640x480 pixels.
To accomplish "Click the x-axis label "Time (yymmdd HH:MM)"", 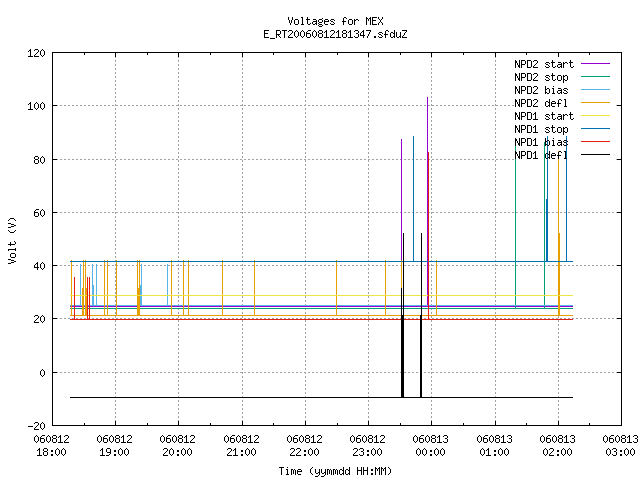I will click(x=335, y=471).
